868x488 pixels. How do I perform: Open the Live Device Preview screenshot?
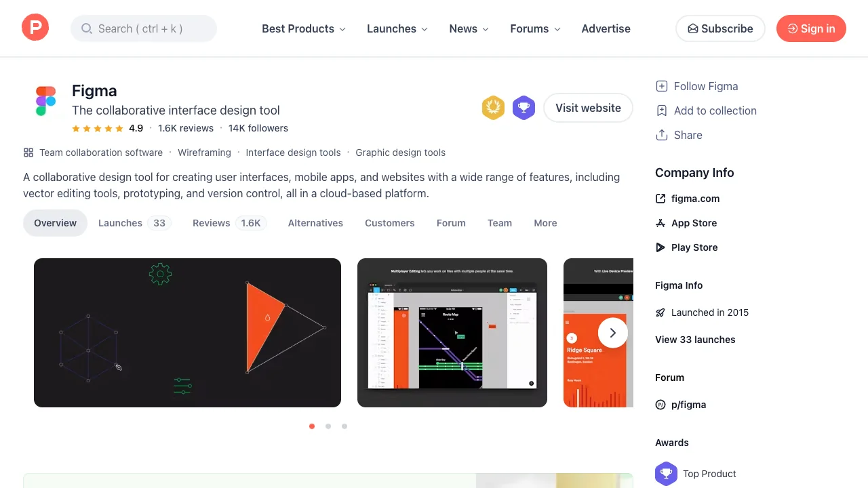click(598, 333)
